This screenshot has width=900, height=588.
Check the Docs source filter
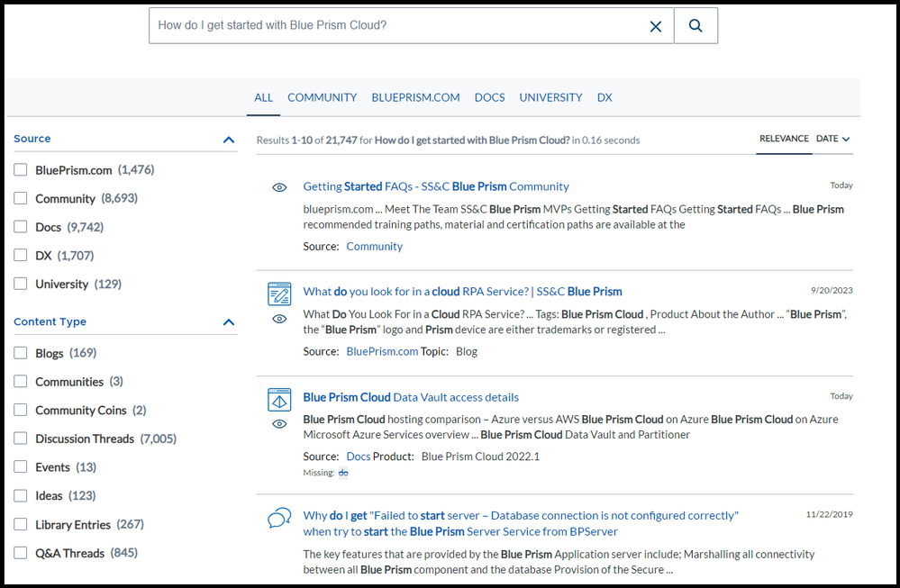point(21,227)
